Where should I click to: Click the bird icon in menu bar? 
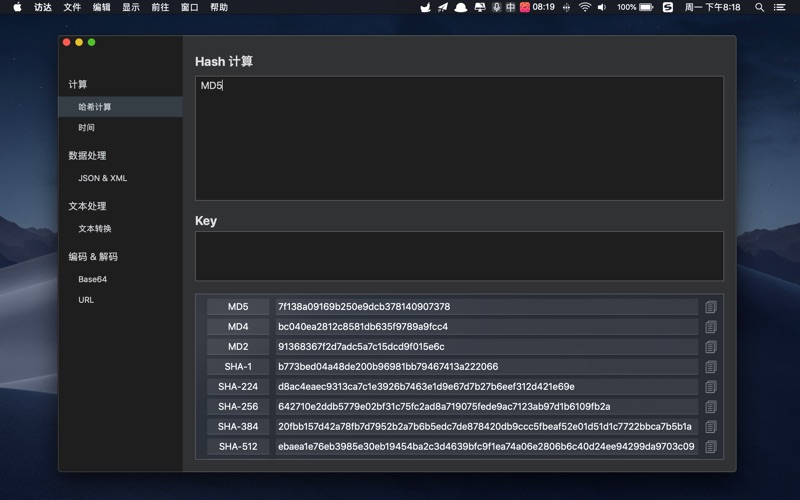426,7
